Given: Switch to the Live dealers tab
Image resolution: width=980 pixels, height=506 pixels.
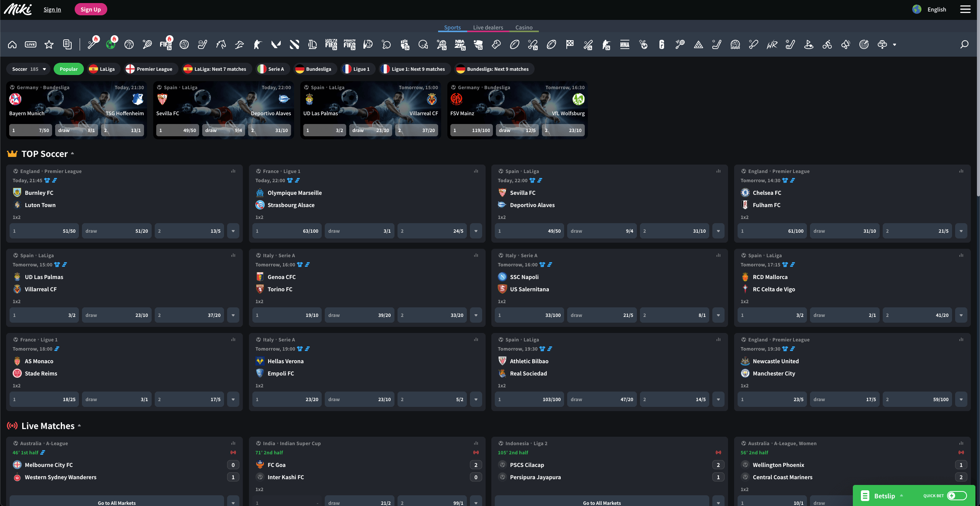Looking at the screenshot, I should pyautogui.click(x=488, y=28).
